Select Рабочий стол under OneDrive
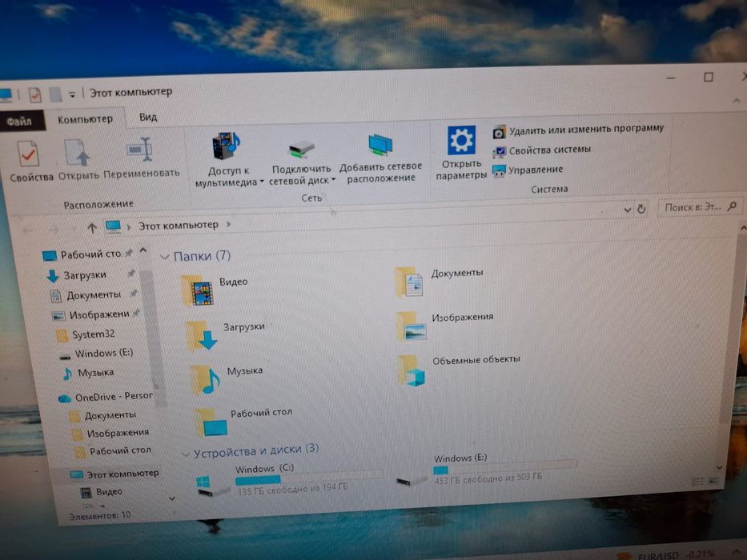The width and height of the screenshot is (747, 560). pos(114,451)
